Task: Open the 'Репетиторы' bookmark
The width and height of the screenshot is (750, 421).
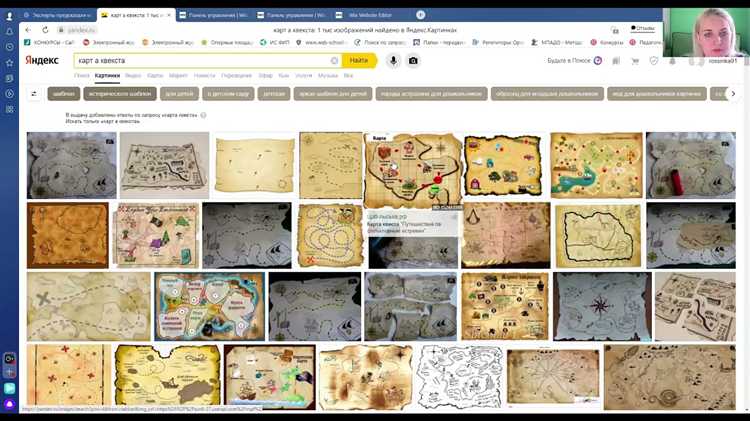Action: (x=498, y=43)
